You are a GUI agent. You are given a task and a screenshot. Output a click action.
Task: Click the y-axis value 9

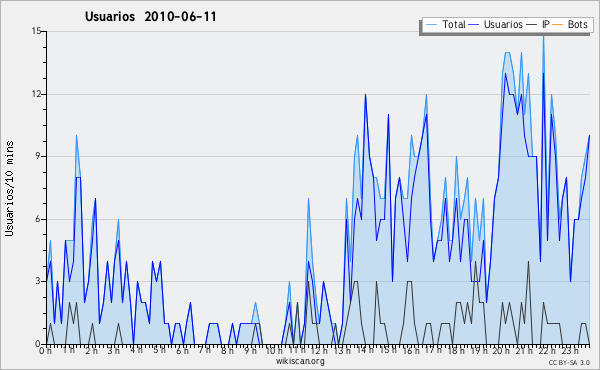click(39, 156)
